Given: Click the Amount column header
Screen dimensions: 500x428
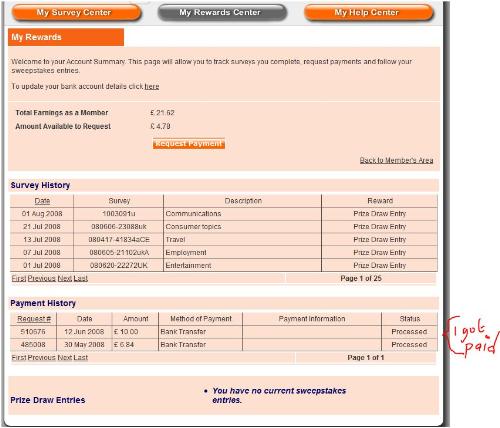Looking at the screenshot, I should pos(136,319).
